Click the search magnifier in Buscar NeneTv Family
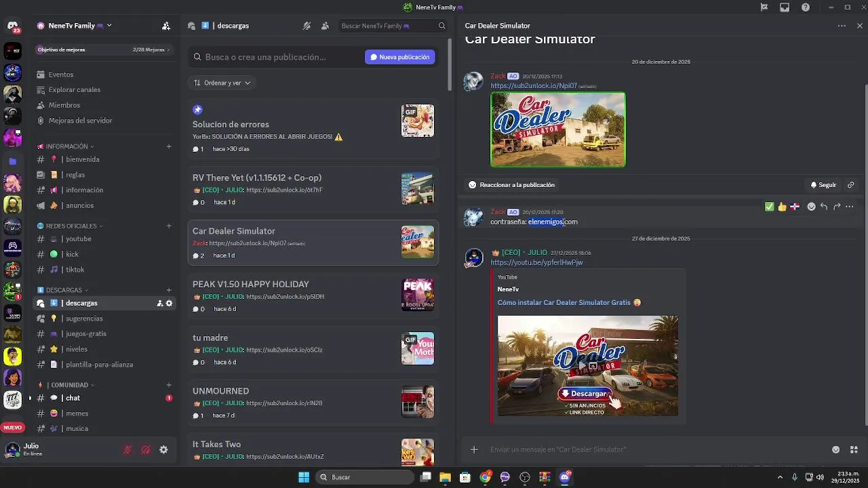 pos(442,26)
